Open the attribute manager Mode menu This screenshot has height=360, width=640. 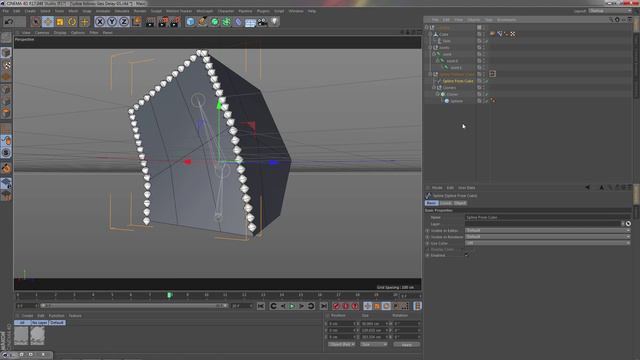pos(437,188)
